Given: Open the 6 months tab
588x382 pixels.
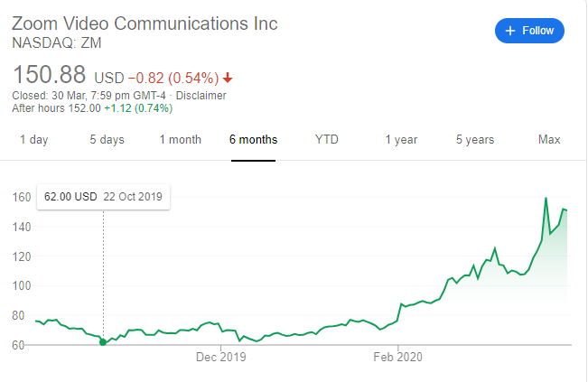Looking at the screenshot, I should (254, 139).
